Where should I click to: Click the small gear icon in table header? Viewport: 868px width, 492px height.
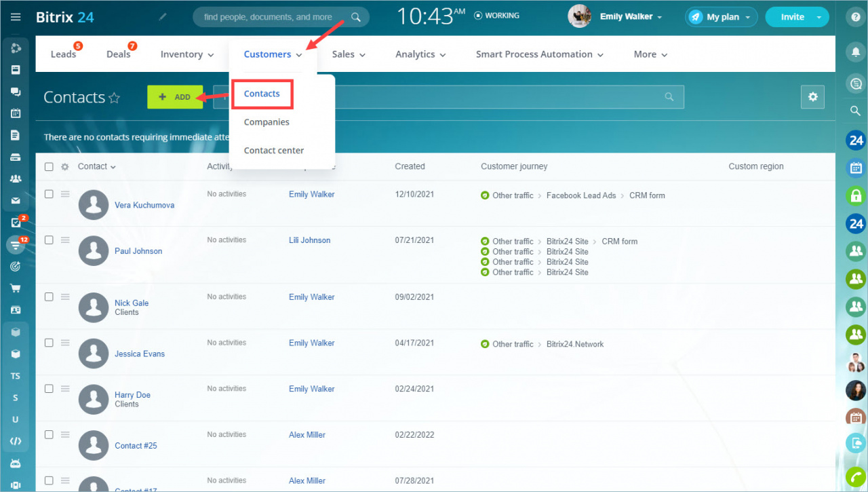pos(65,167)
